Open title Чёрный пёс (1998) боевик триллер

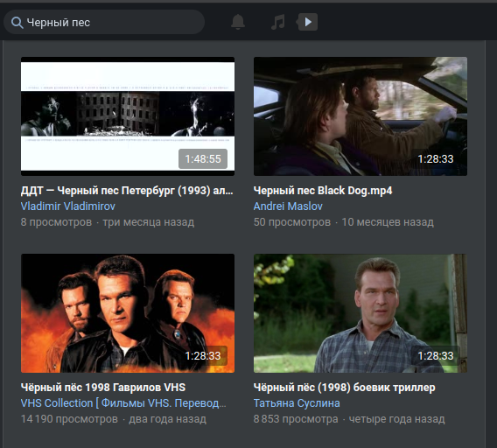(344, 388)
